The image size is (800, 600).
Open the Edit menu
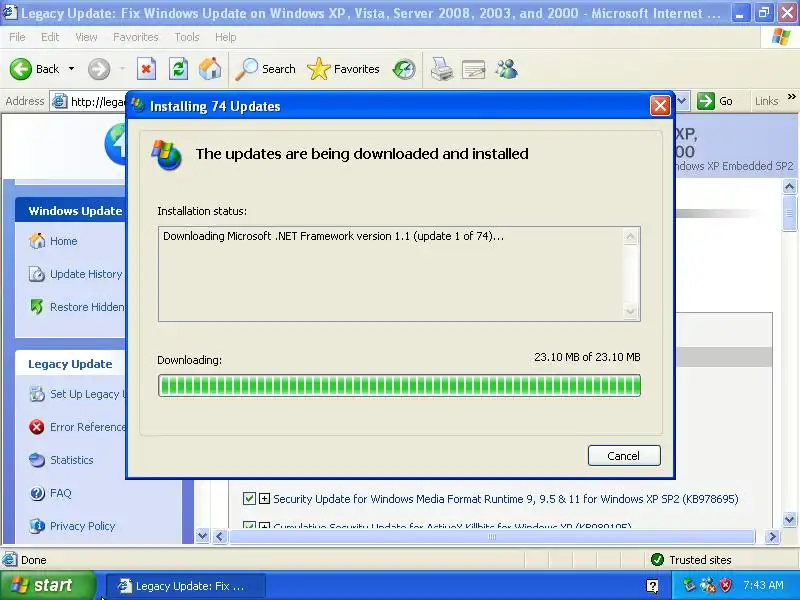click(x=50, y=37)
